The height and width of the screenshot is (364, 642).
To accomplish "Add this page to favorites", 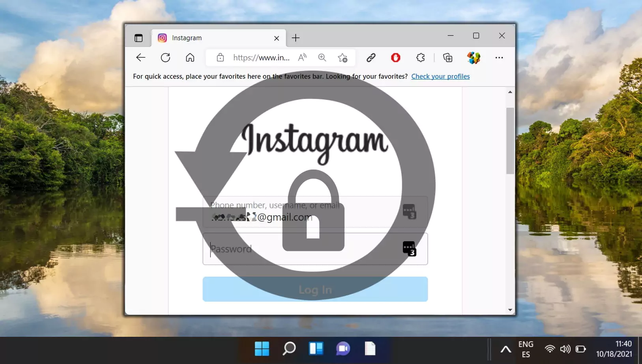I will (343, 58).
